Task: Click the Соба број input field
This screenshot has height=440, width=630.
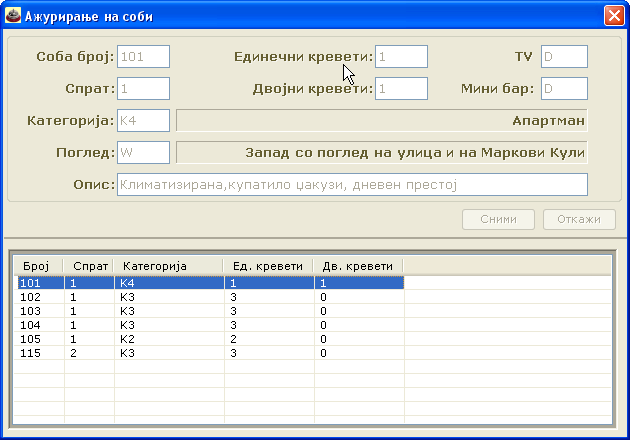Action: [143, 57]
